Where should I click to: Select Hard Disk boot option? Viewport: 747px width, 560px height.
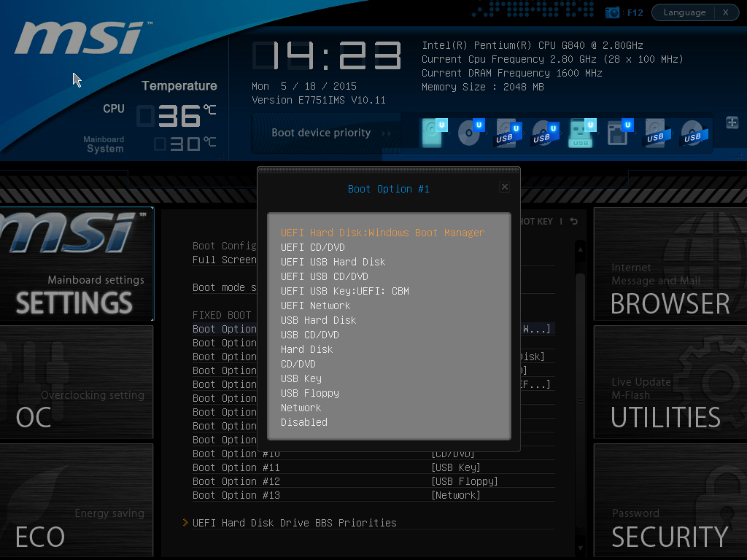point(307,349)
